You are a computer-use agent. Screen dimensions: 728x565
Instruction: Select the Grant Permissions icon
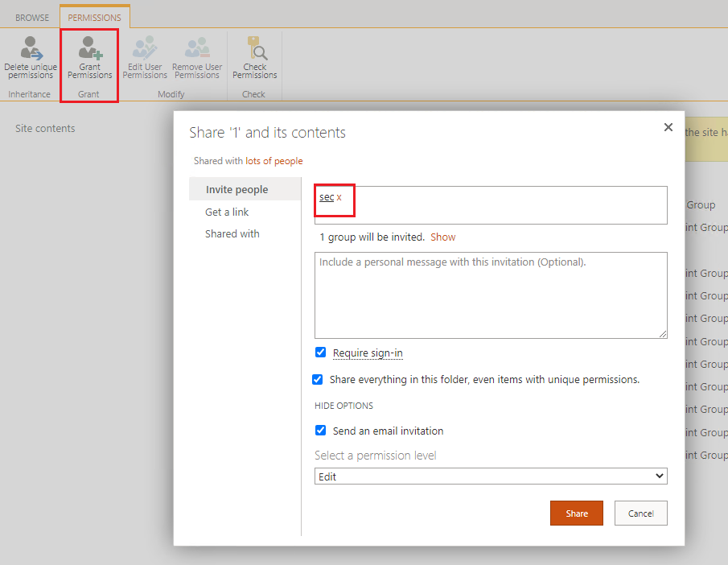pos(88,55)
